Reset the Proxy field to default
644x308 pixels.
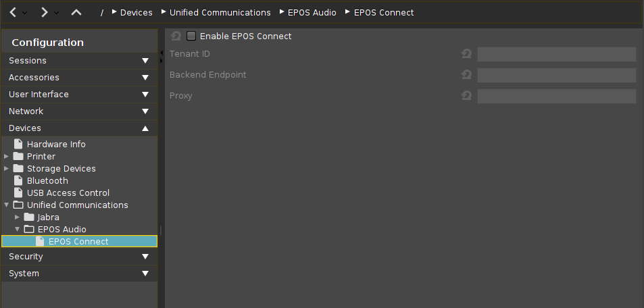(x=466, y=96)
